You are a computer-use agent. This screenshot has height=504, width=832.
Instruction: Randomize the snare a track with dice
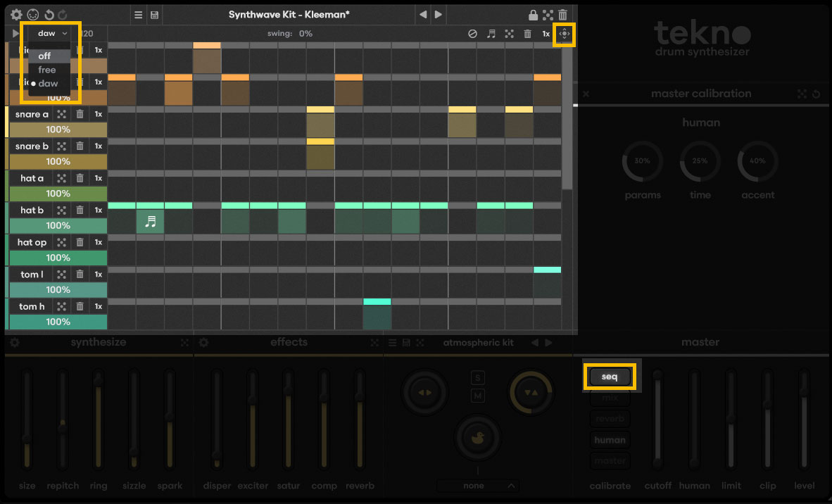pos(62,114)
